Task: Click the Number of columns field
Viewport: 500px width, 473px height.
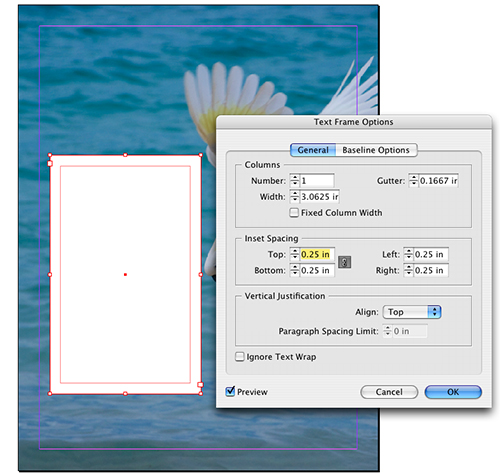Action: 317,181
